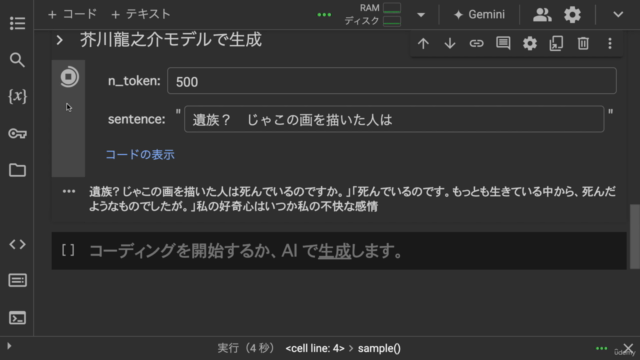This screenshot has height=360, width=640.
Task: Open find and replace search
Action: (x=17, y=60)
